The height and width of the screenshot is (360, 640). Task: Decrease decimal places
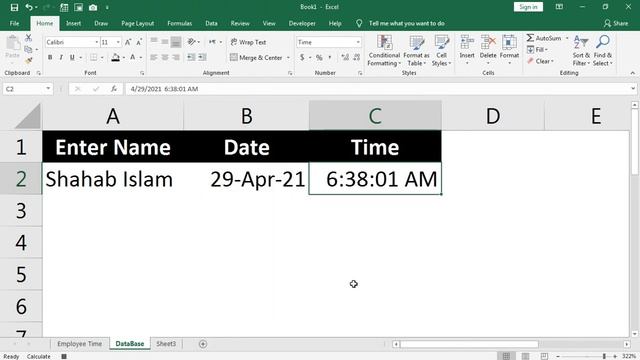(356, 58)
